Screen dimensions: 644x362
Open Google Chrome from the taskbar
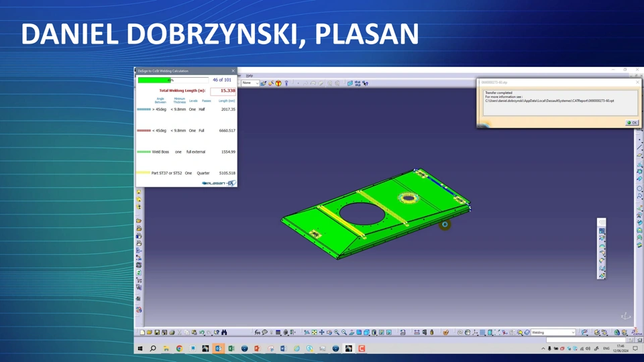[179, 349]
